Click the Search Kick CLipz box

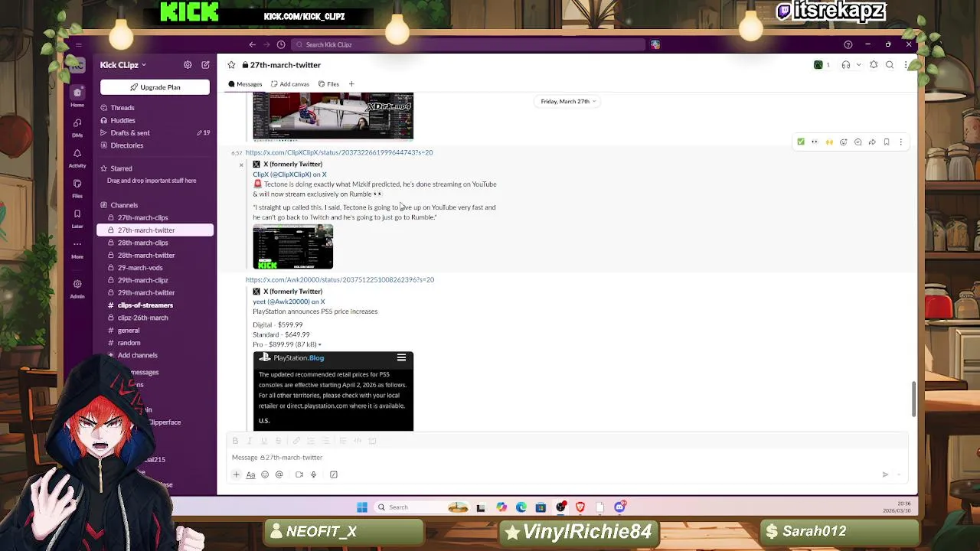(x=467, y=44)
